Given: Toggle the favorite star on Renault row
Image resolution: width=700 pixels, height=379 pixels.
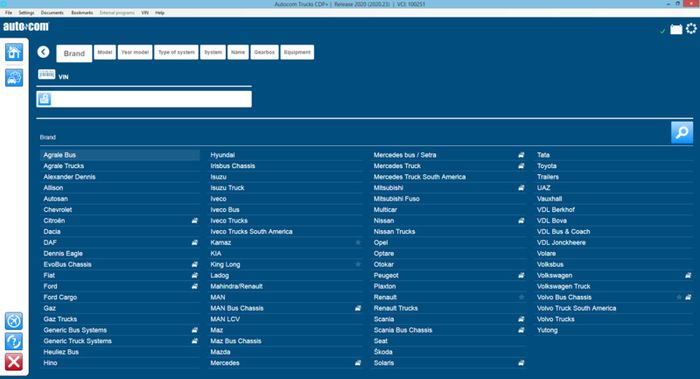Looking at the screenshot, I should [x=521, y=297].
